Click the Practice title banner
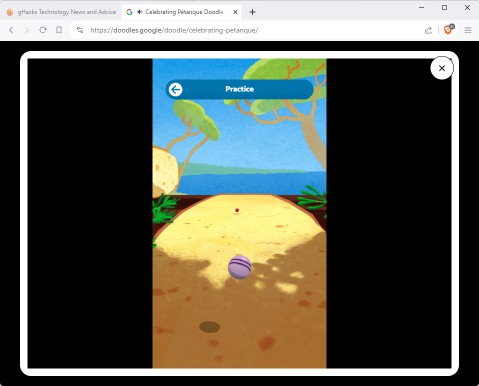 point(239,89)
